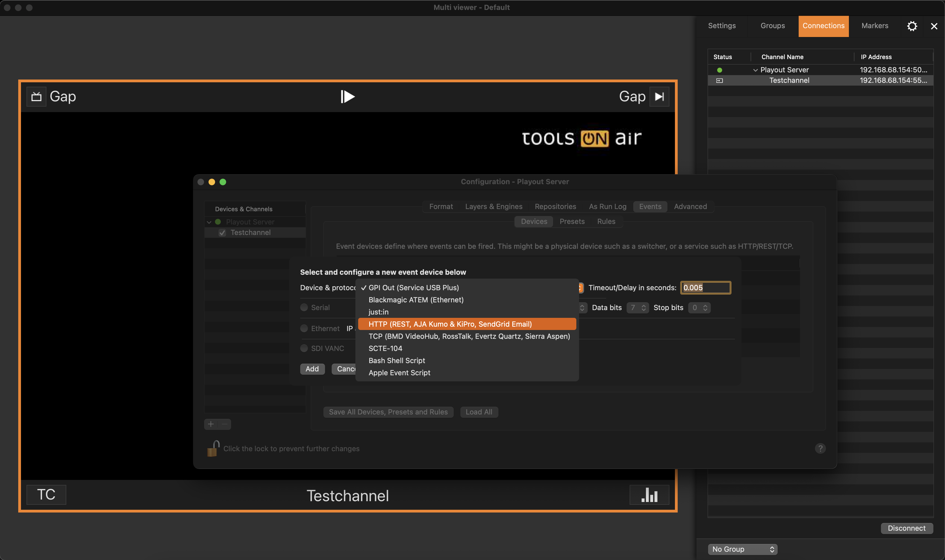The height and width of the screenshot is (560, 945).
Task: Choose just:in from the device list
Action: click(467, 312)
